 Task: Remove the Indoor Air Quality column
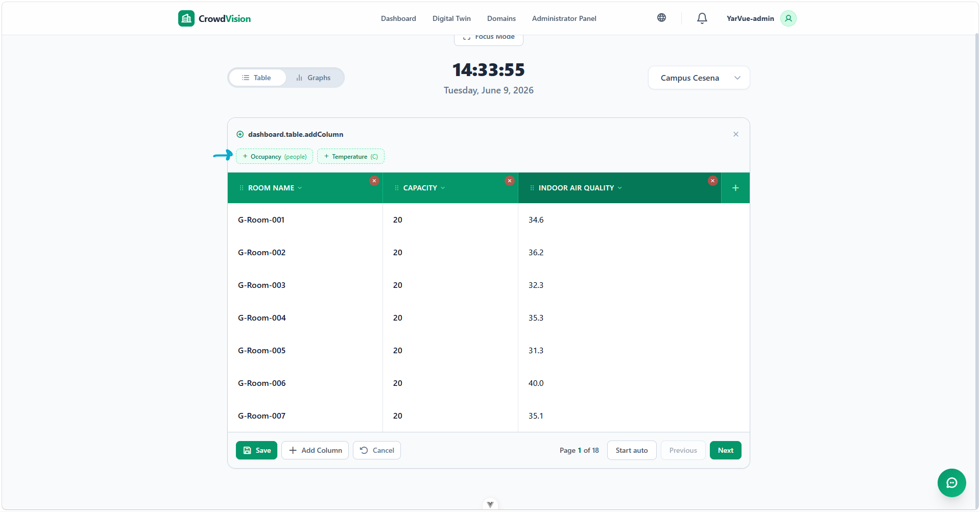point(713,181)
